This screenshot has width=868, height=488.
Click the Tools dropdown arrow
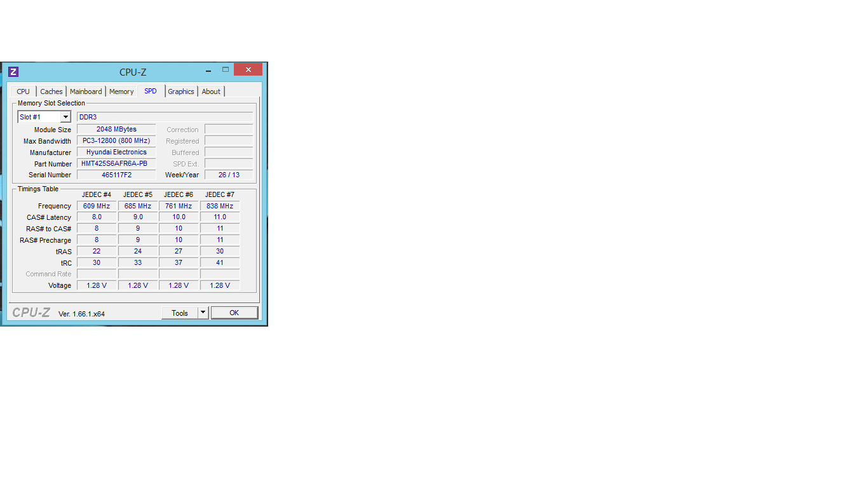point(203,313)
